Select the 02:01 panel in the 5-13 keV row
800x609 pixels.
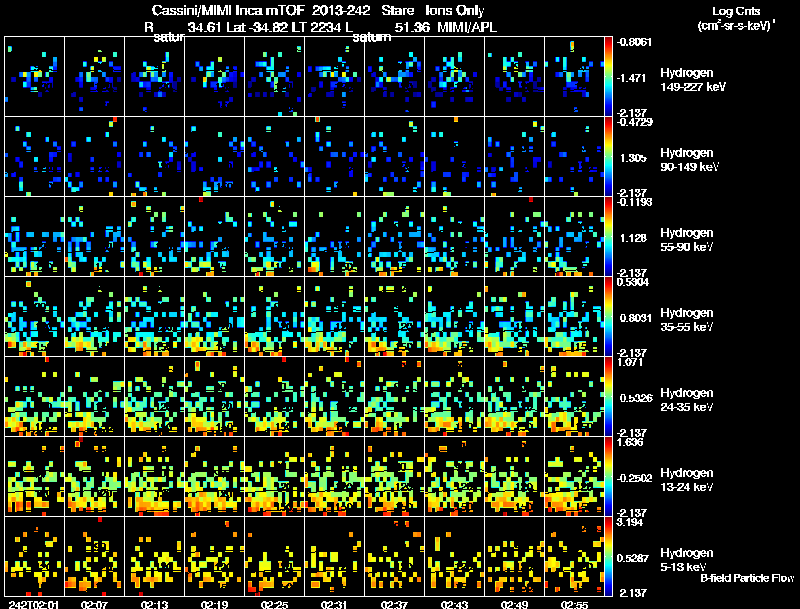pyautogui.click(x=34, y=556)
